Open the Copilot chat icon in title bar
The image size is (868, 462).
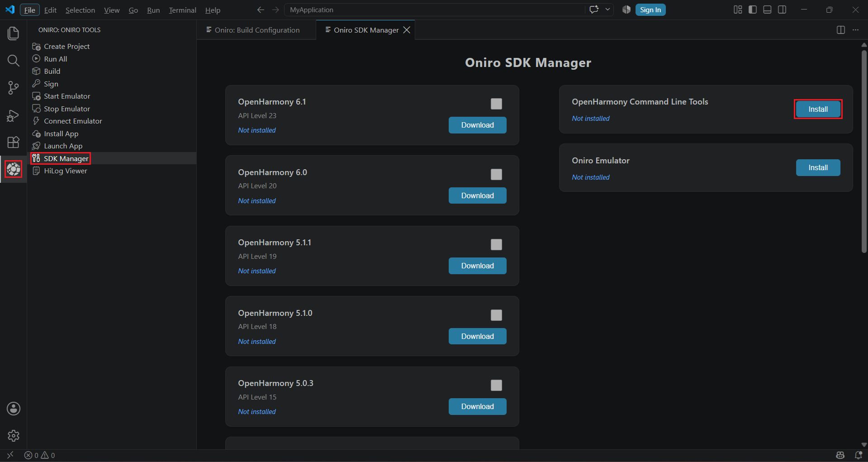(x=594, y=10)
